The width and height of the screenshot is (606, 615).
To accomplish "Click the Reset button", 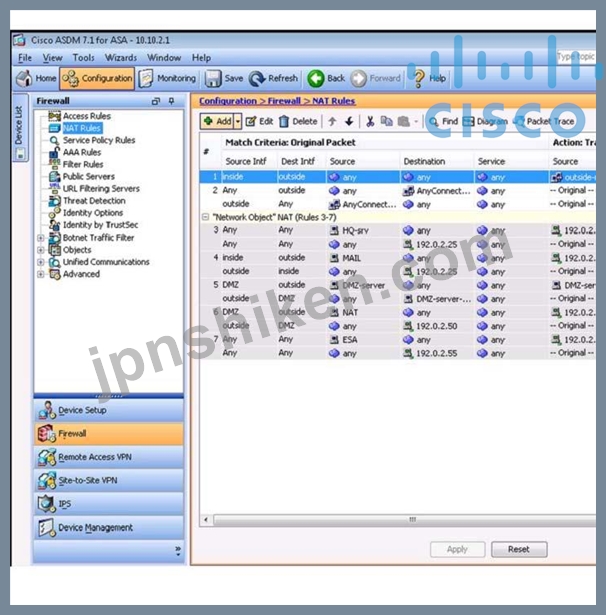I will 519,549.
